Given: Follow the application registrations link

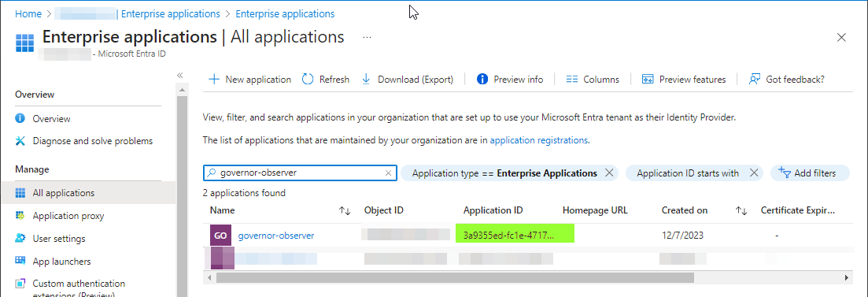Looking at the screenshot, I should [x=538, y=140].
